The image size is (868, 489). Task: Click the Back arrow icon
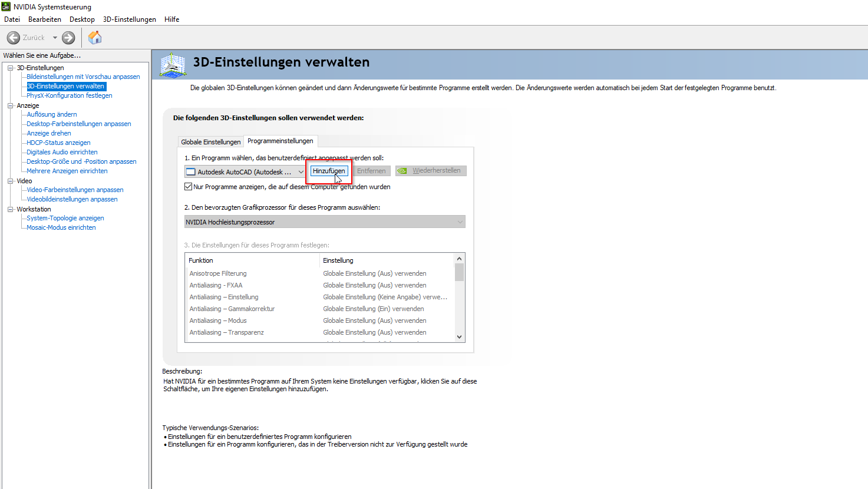[x=14, y=38]
